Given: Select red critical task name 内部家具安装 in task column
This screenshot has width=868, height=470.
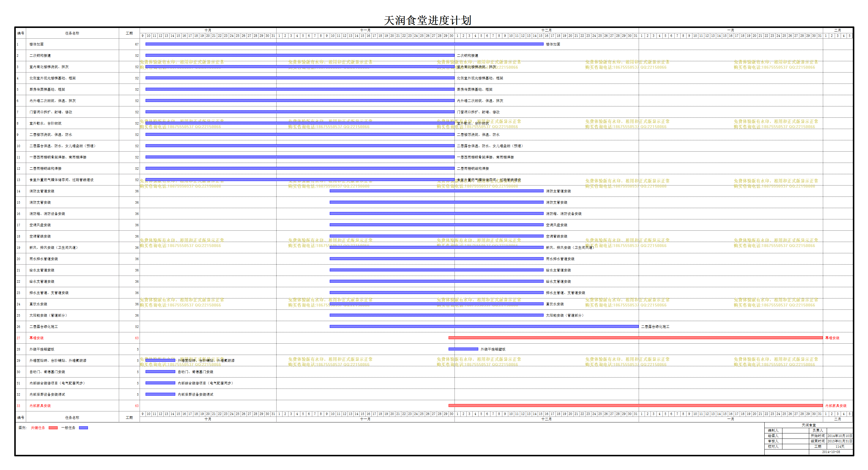Looking at the screenshot, I should click(x=40, y=406).
